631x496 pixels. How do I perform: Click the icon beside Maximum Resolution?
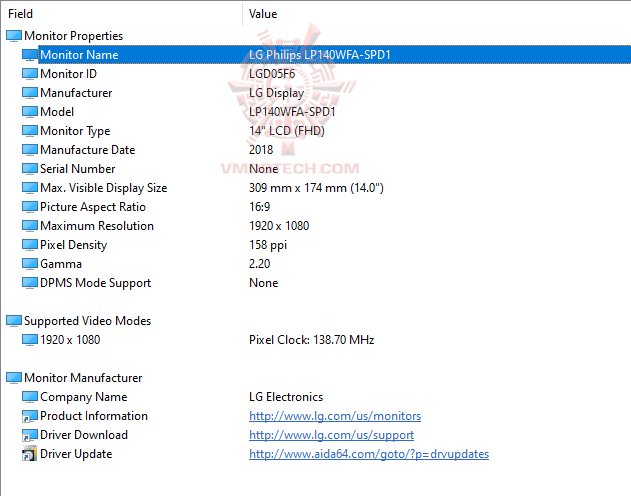pos(30,226)
